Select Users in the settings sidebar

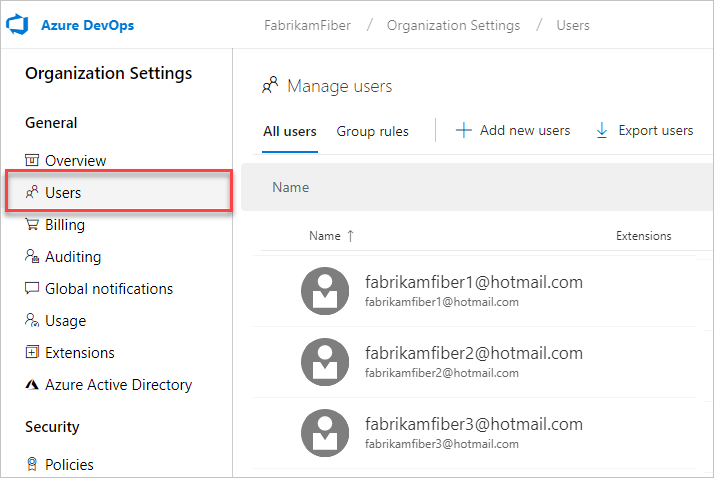coord(119,192)
